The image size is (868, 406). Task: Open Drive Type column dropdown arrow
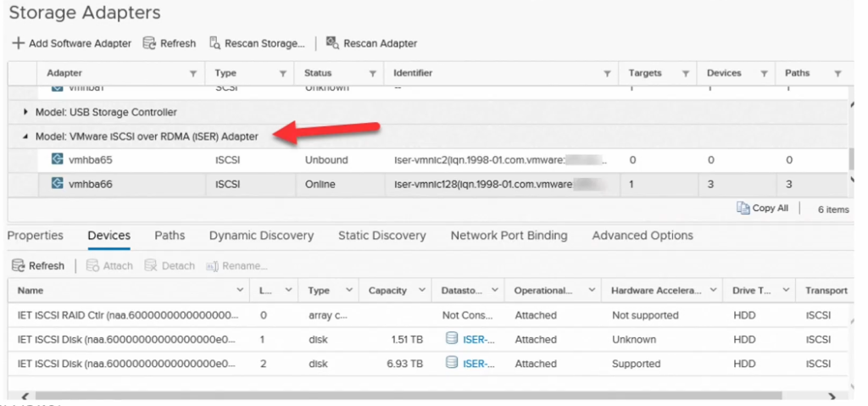click(786, 290)
